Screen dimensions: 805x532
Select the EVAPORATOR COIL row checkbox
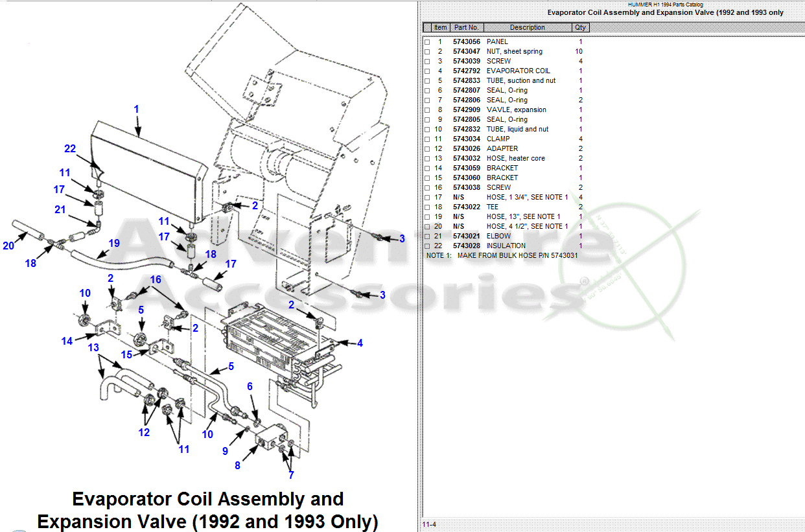click(x=427, y=71)
